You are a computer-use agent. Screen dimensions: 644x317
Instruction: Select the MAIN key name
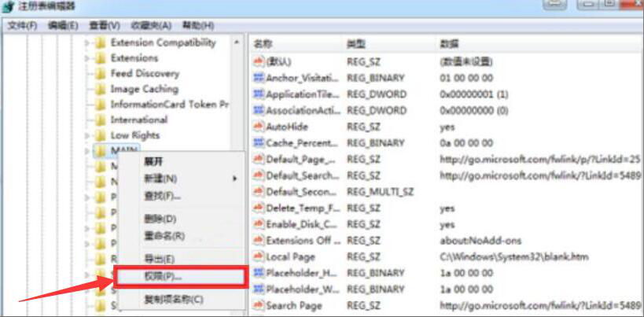tap(124, 150)
